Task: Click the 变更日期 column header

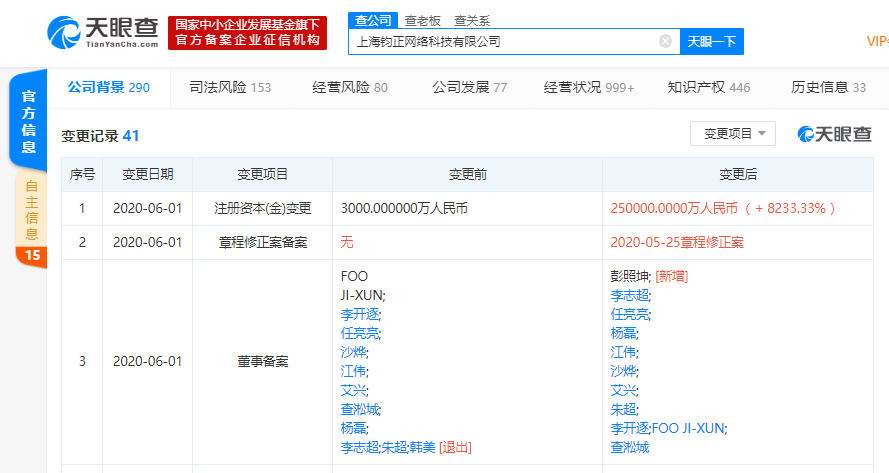Action: click(x=148, y=175)
